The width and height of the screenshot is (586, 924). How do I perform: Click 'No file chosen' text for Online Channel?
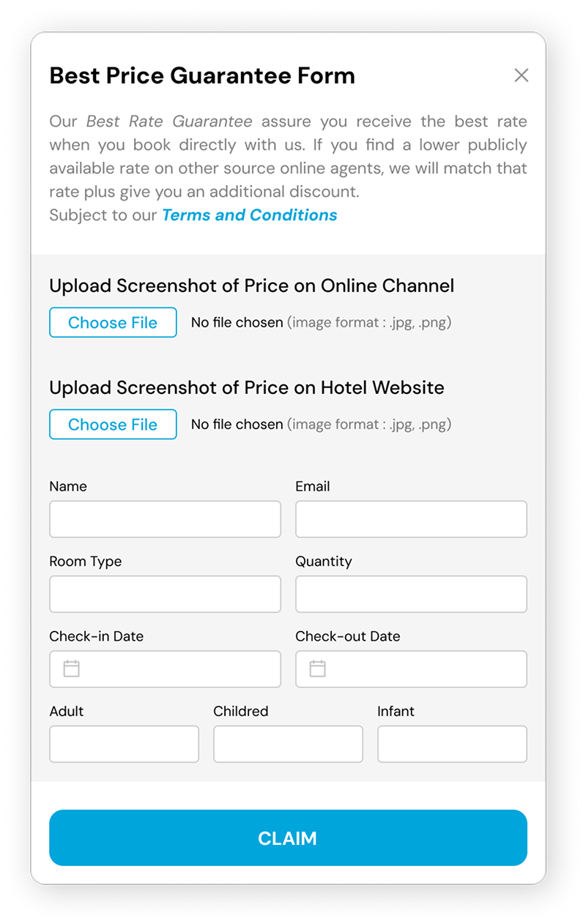237,322
